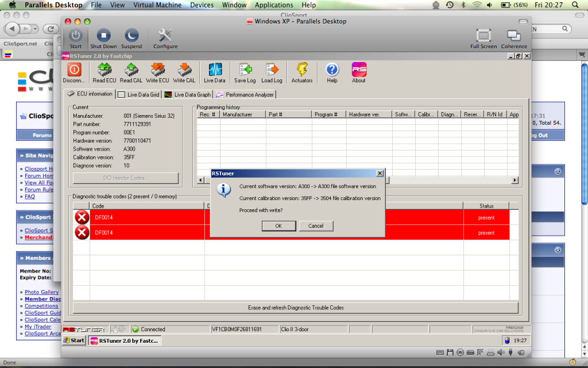
Task: Click the Windows XP Start button
Action: tap(74, 340)
